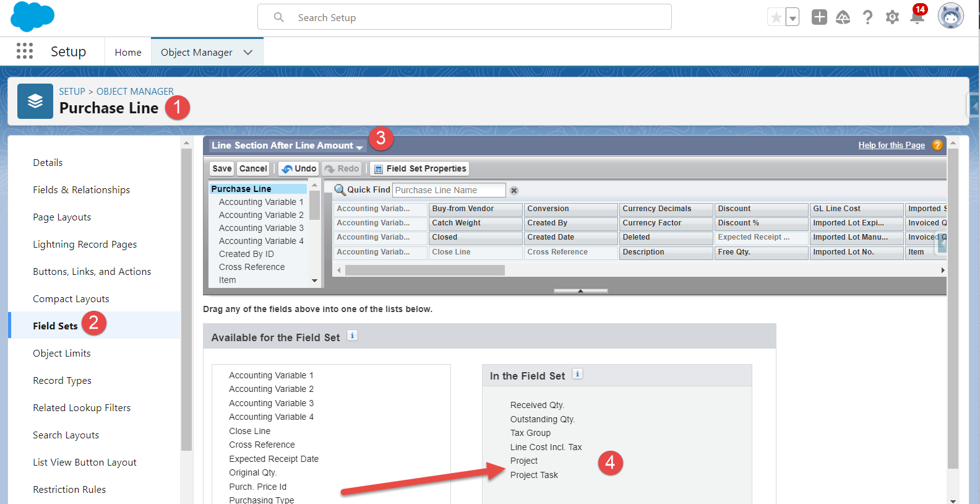Select the GL Line Cost palette field
980x504 pixels.
pyautogui.click(x=856, y=209)
